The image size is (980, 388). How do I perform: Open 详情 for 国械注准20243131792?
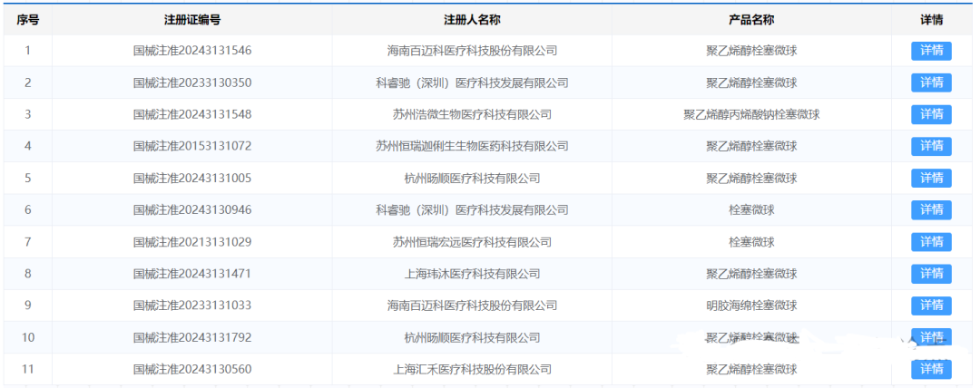pyautogui.click(x=931, y=337)
